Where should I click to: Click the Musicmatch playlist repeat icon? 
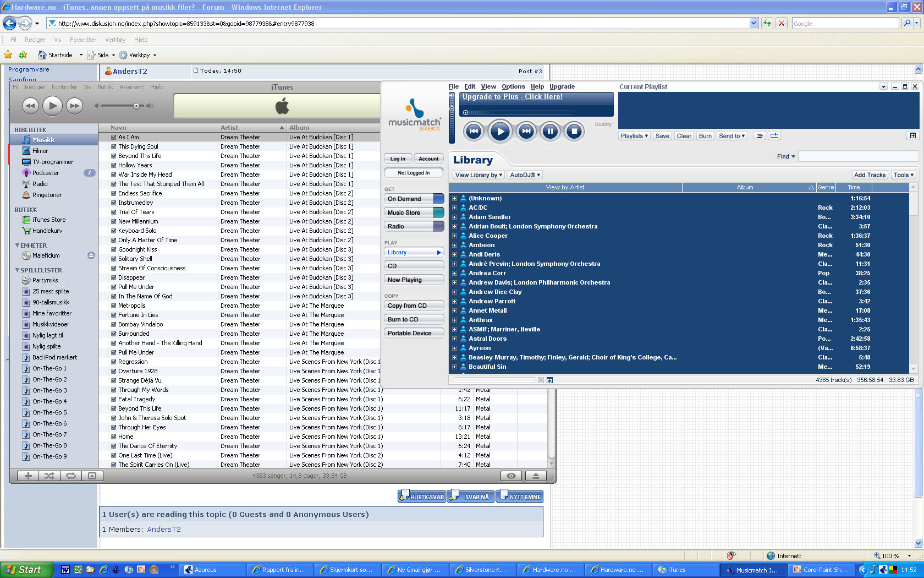coord(774,136)
